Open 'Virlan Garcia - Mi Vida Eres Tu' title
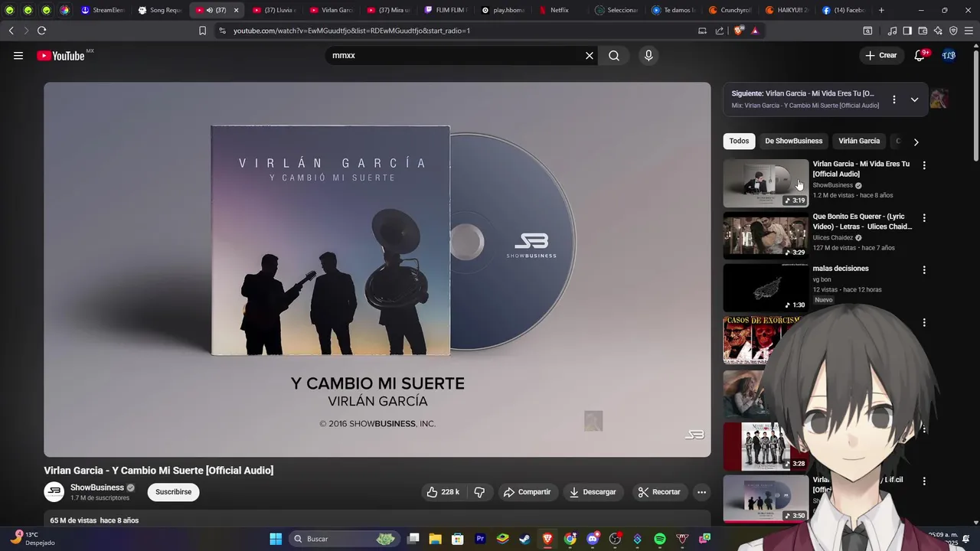Viewport: 980px width, 551px height. coord(861,168)
